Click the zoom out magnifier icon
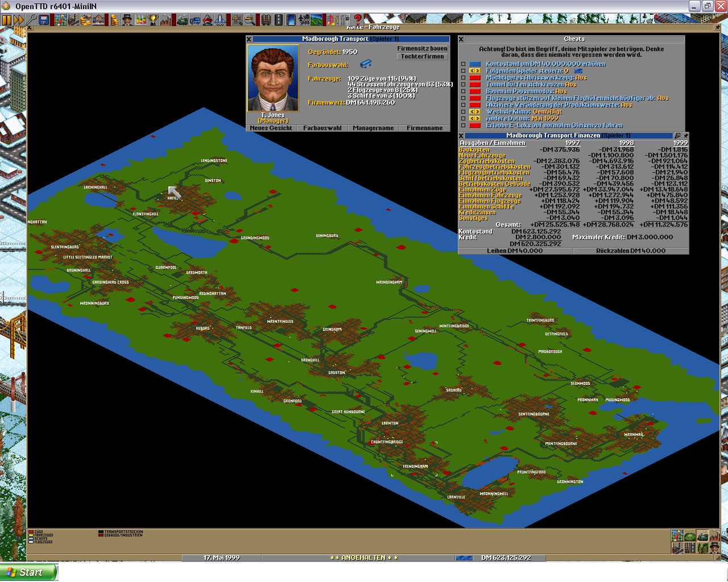This screenshot has height=582, width=728. click(249, 20)
